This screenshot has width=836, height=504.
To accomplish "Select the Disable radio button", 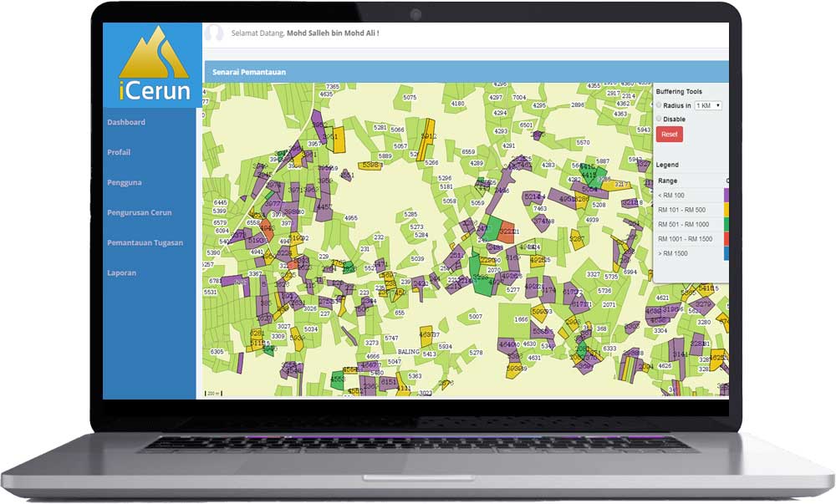I will point(658,120).
